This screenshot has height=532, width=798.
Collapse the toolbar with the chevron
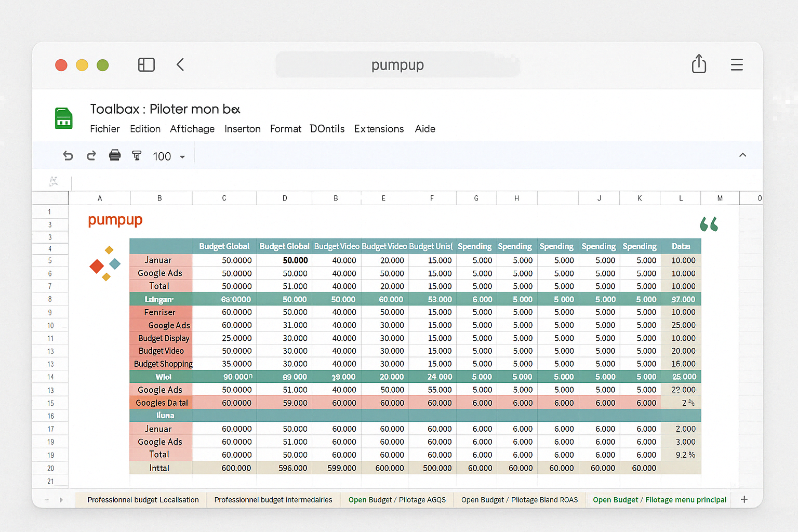(x=743, y=155)
